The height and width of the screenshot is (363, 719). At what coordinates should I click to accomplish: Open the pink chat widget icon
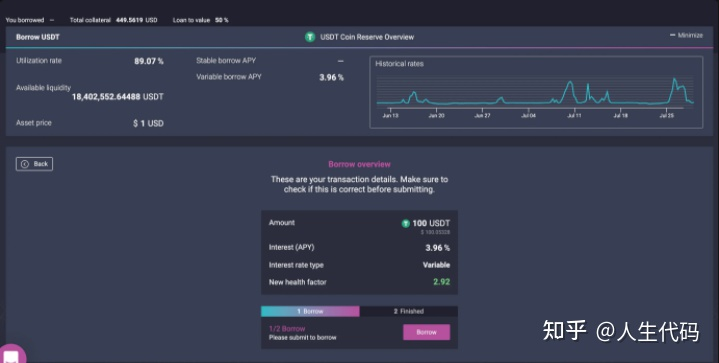(11, 355)
